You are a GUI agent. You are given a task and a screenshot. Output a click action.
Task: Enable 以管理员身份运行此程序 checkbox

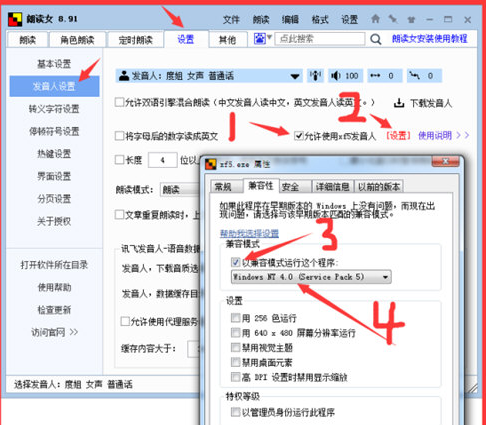pos(235,412)
